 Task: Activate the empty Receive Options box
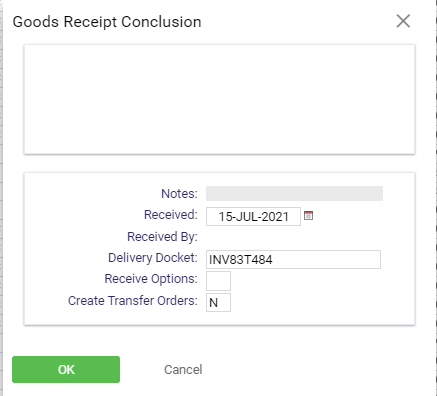[x=218, y=281]
